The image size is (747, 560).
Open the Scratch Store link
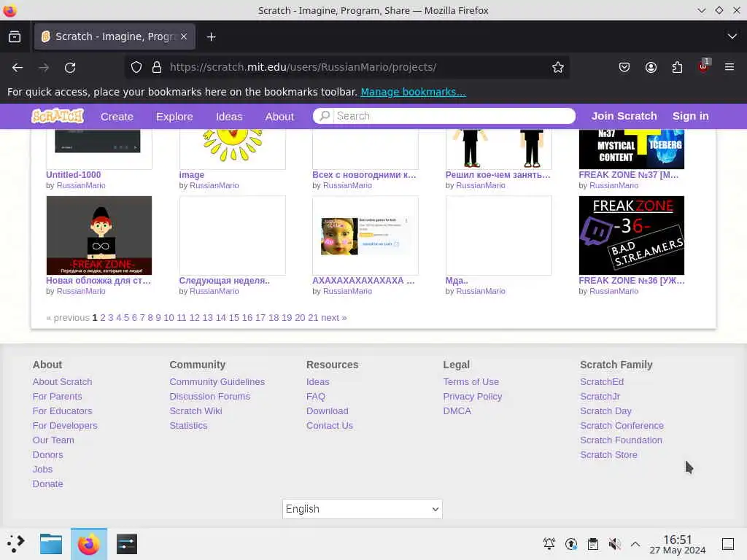[x=608, y=455]
